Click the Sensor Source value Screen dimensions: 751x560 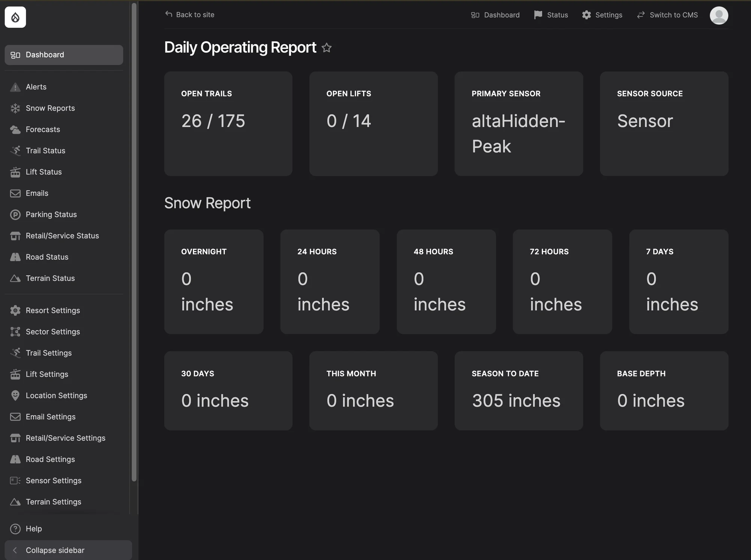tap(645, 121)
